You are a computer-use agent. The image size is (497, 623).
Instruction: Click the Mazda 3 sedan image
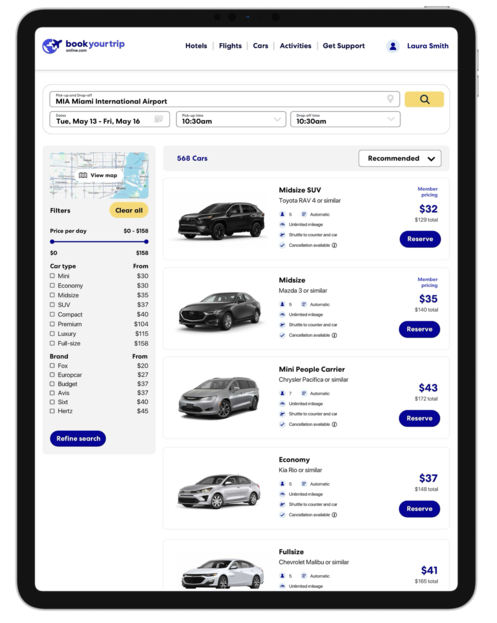[220, 311]
